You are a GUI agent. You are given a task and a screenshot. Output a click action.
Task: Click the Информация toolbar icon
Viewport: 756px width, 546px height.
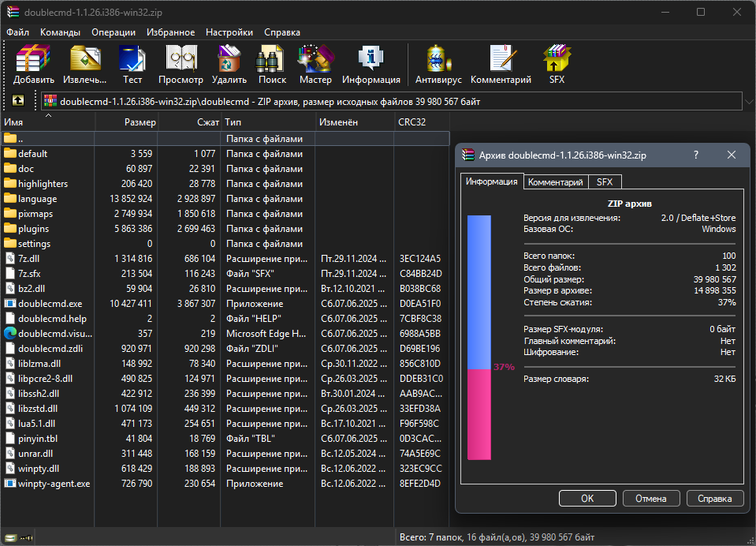pyautogui.click(x=371, y=58)
